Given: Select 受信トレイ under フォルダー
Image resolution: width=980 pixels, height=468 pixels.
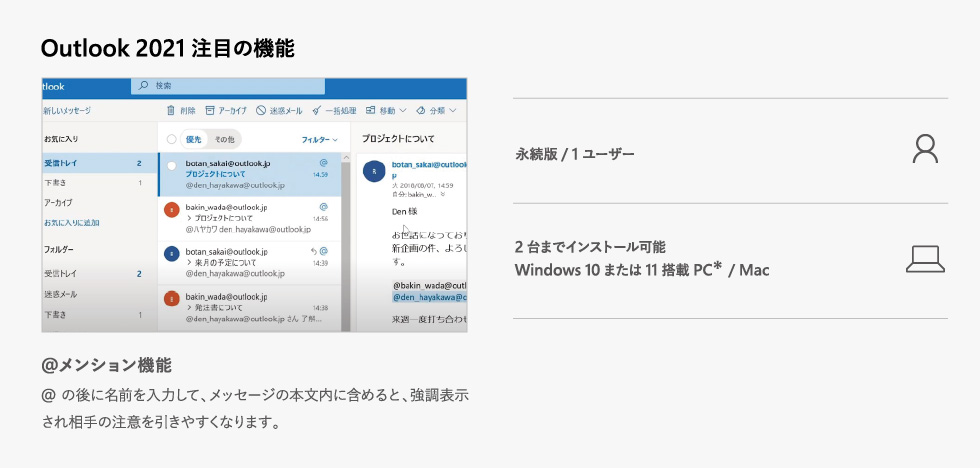Looking at the screenshot, I should (x=99, y=274).
